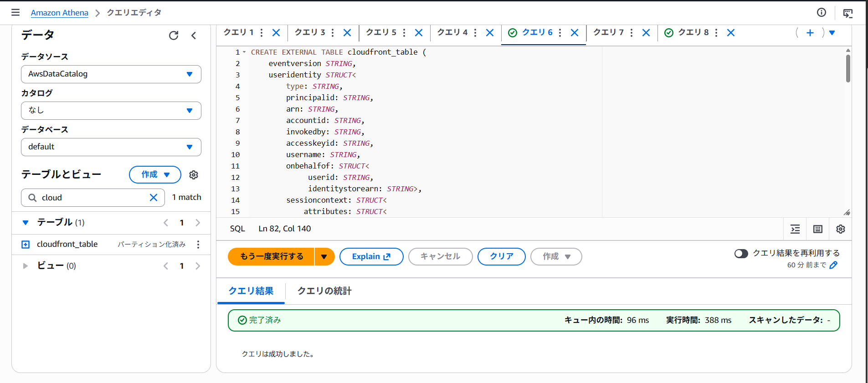Toggle the reuse query results switch
Image resolution: width=868 pixels, height=383 pixels.
[741, 254]
